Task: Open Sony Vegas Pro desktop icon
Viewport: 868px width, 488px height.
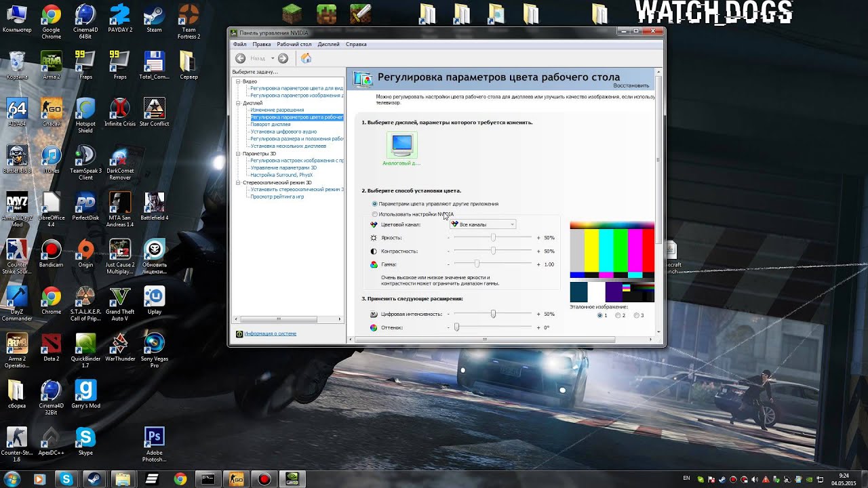Action: (x=154, y=350)
